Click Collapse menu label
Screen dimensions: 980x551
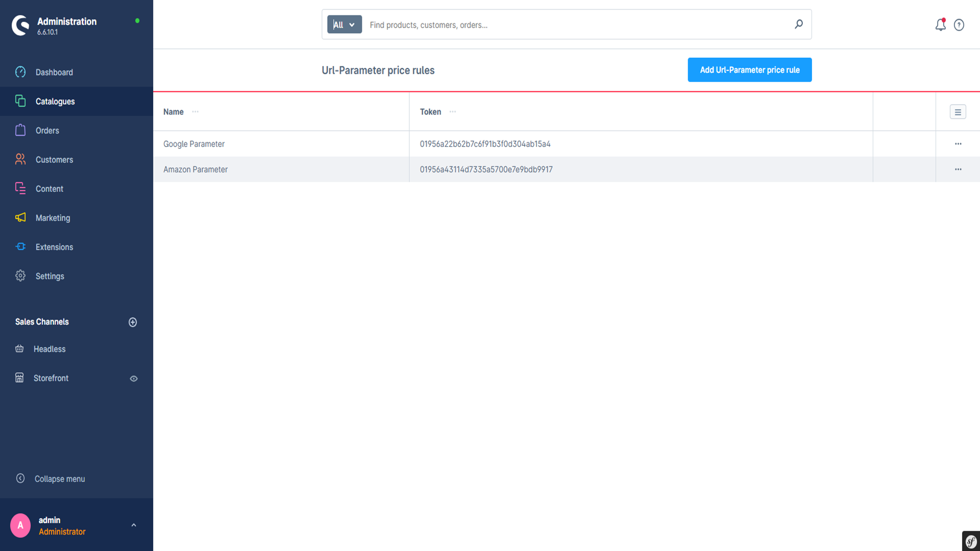coord(60,479)
